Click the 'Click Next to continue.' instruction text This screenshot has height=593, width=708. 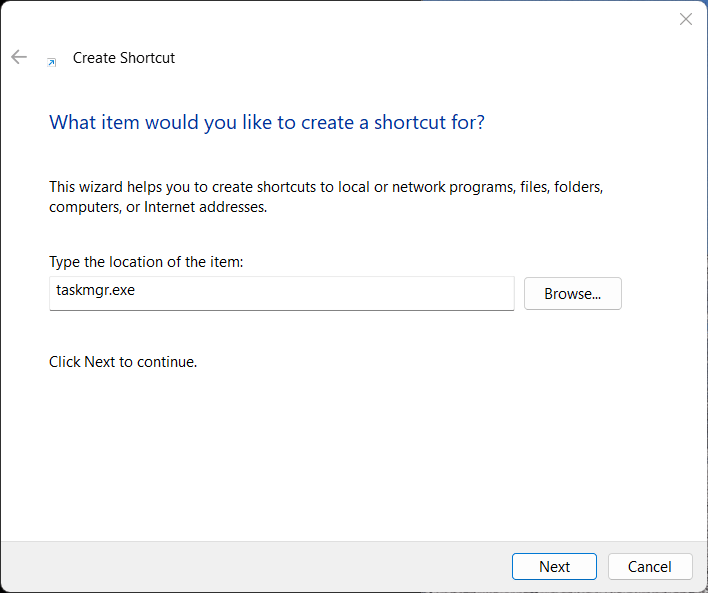click(123, 362)
